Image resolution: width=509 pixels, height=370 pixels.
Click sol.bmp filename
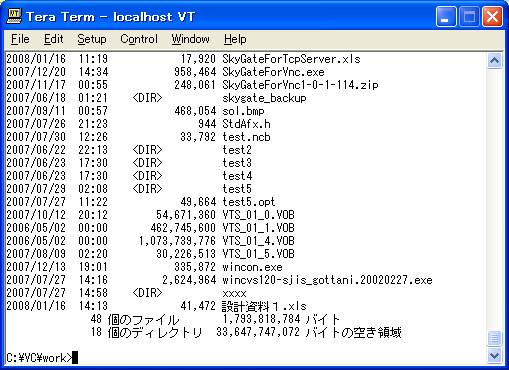[x=243, y=111]
